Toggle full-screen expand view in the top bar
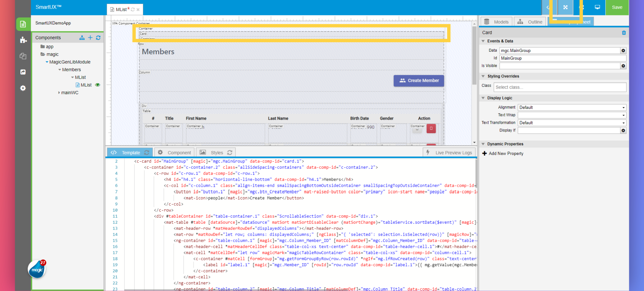The height and width of the screenshot is (291, 644). [566, 7]
